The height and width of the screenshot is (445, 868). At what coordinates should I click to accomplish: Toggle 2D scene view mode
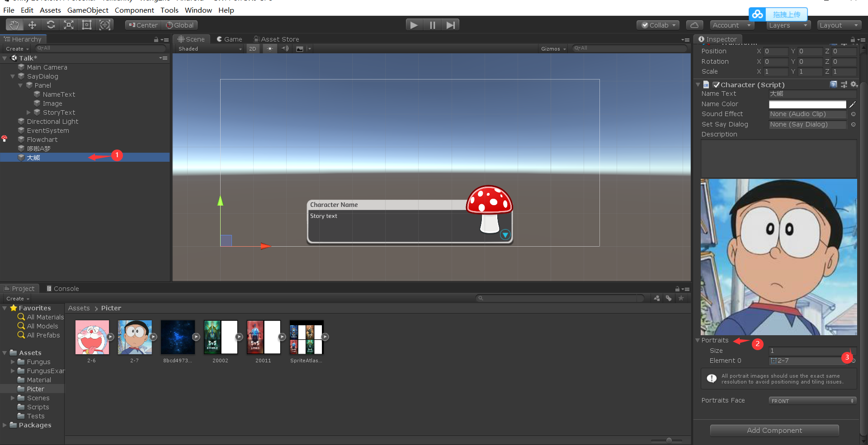coord(253,49)
